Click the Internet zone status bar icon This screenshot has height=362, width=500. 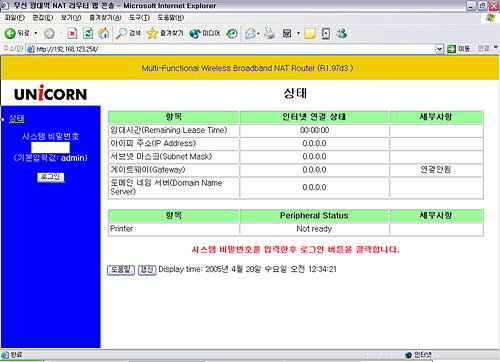click(x=409, y=355)
